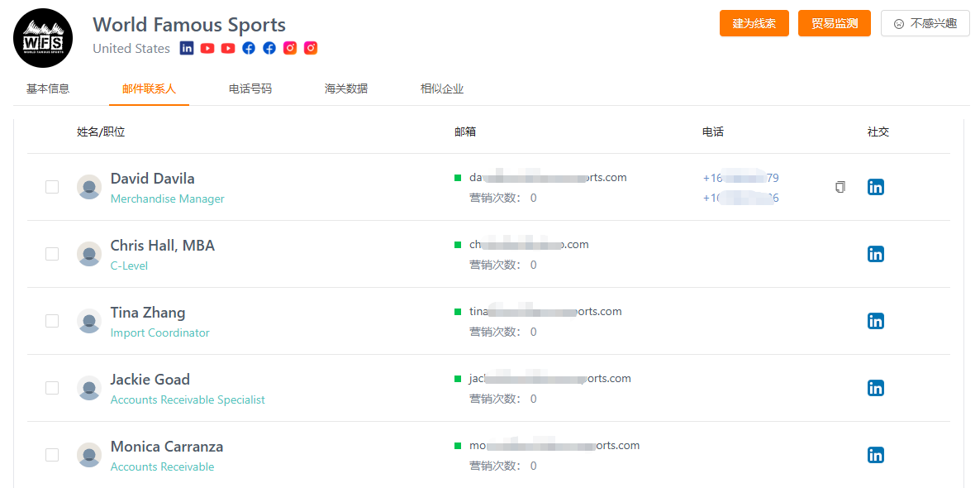This screenshot has height=488, width=980.
Task: Tick the checkbox next to Jackie Goad
Action: (52, 388)
